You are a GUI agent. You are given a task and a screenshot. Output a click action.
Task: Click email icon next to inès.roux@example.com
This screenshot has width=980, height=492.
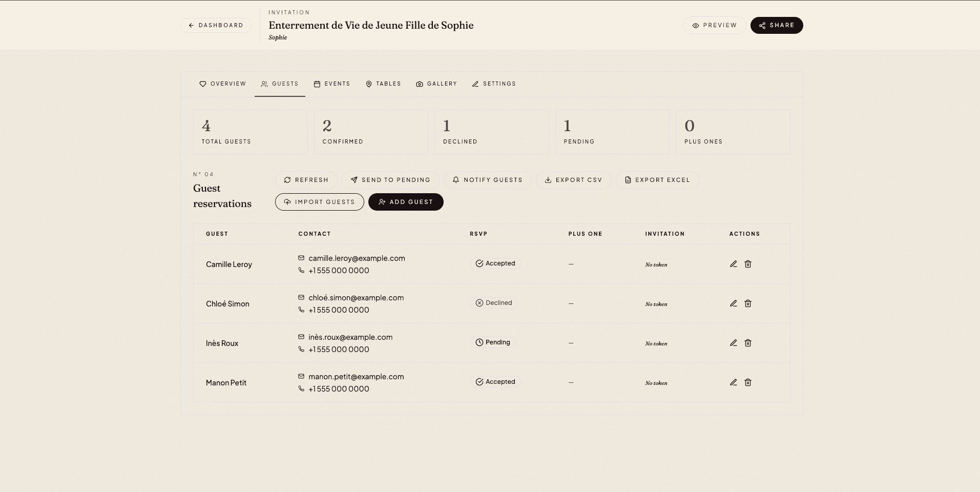click(x=301, y=337)
